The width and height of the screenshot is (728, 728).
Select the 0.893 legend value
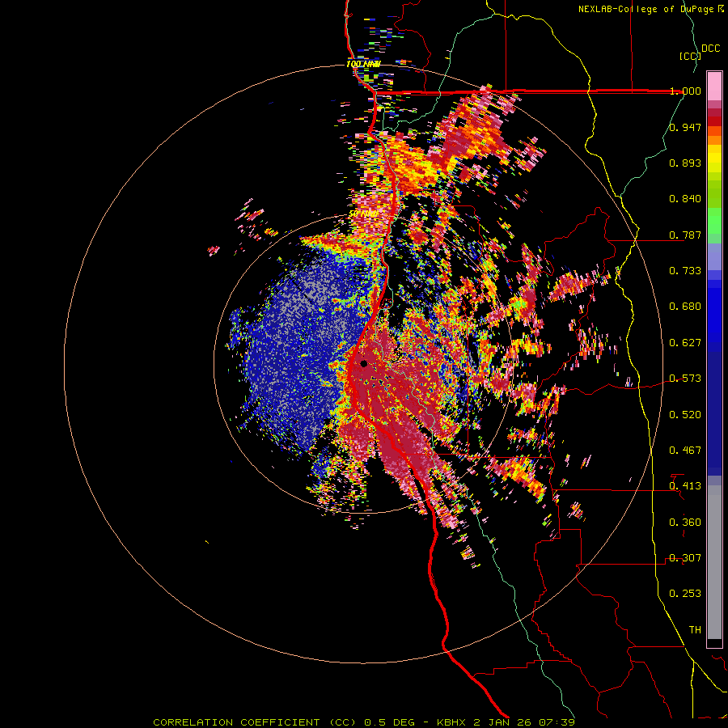[x=685, y=163]
